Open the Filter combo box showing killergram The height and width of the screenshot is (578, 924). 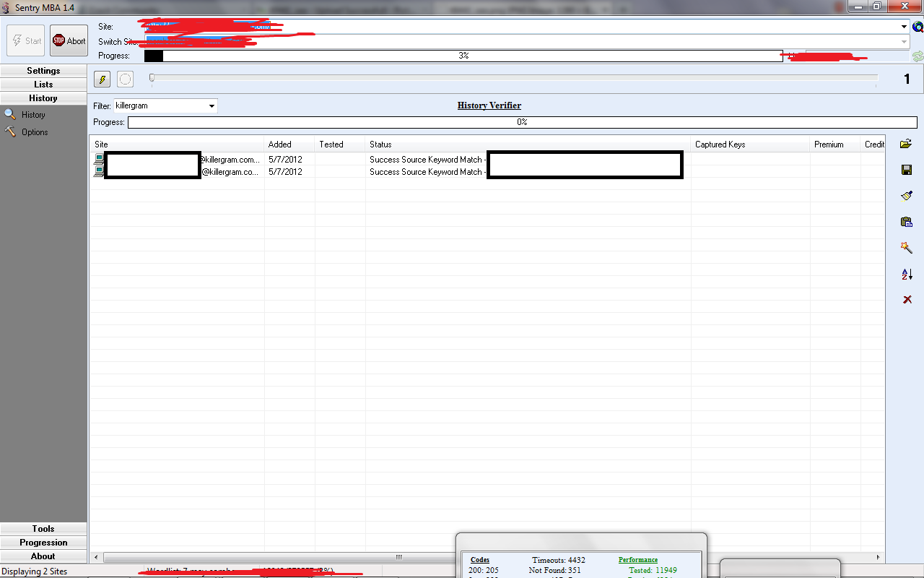click(165, 105)
